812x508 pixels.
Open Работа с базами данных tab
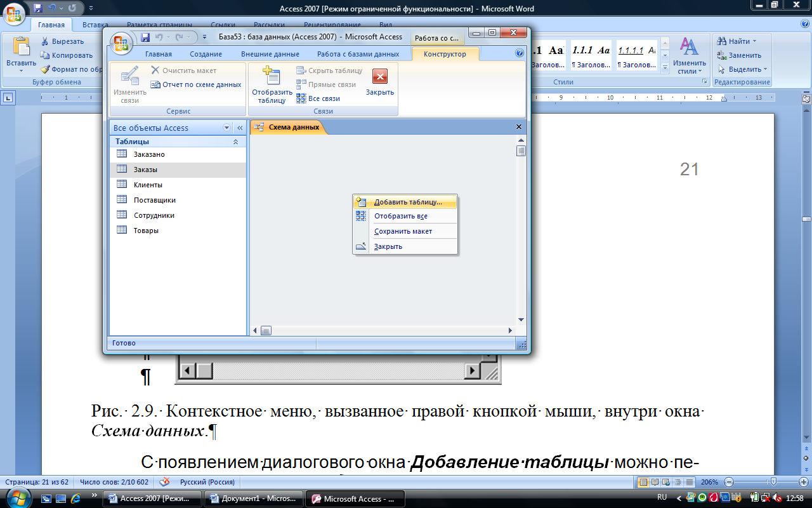point(358,54)
